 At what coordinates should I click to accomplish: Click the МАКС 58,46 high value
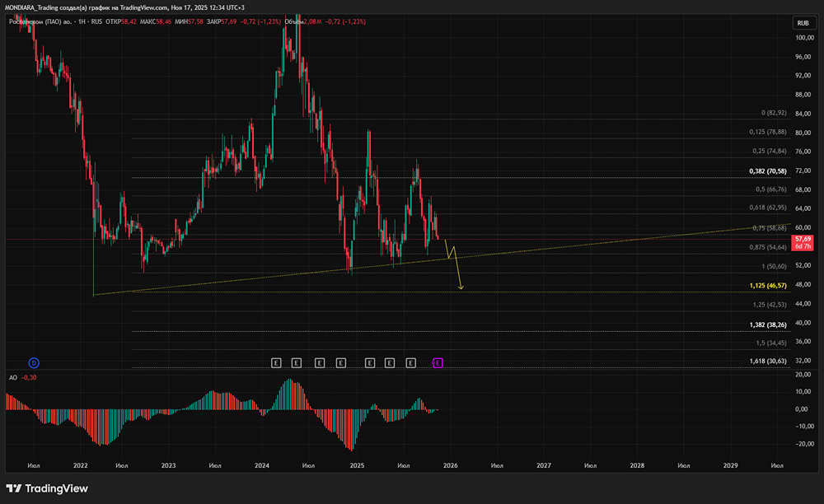click(156, 21)
